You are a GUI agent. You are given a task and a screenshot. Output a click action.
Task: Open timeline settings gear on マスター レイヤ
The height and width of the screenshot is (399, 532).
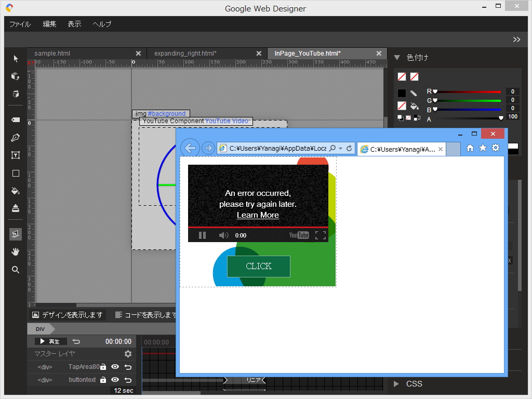tap(128, 354)
